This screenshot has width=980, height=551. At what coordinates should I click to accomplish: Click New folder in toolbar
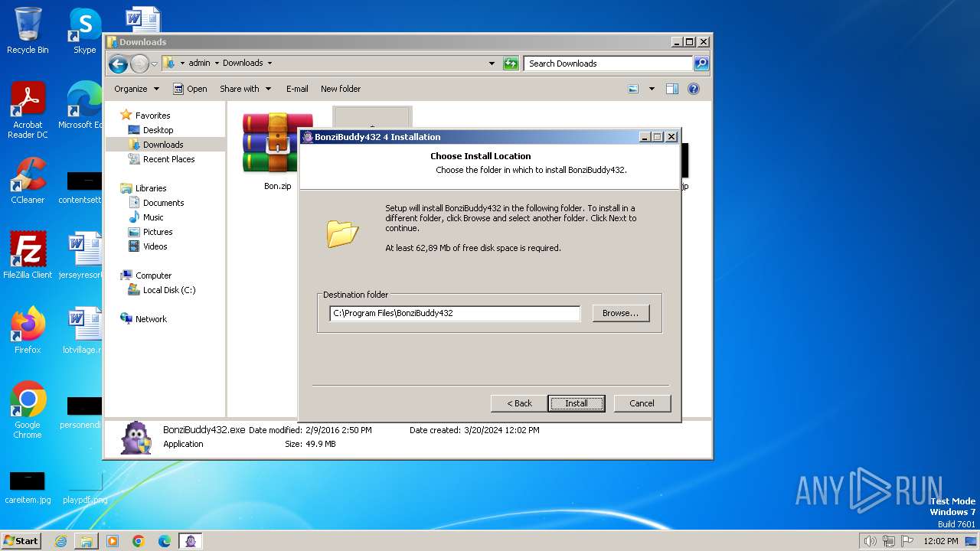pyautogui.click(x=341, y=89)
